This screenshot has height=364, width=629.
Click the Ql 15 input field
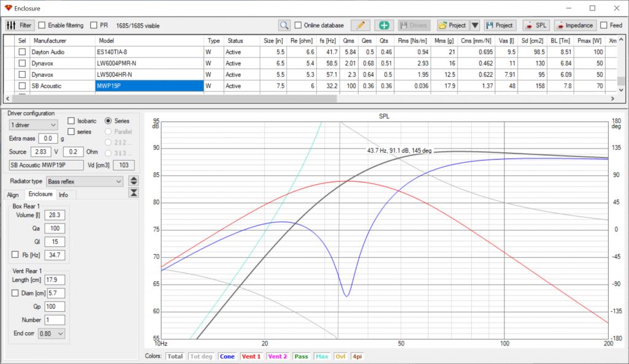[x=55, y=242]
